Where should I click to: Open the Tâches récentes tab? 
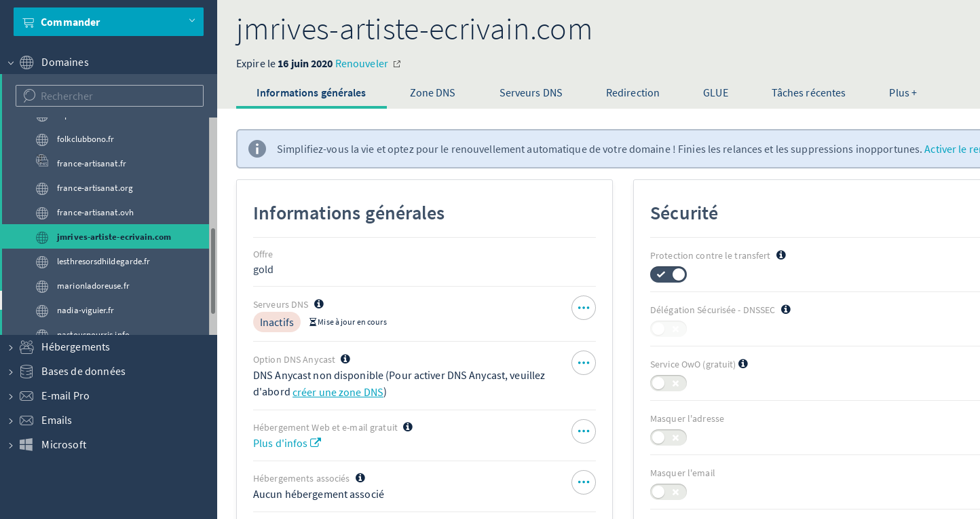[808, 93]
